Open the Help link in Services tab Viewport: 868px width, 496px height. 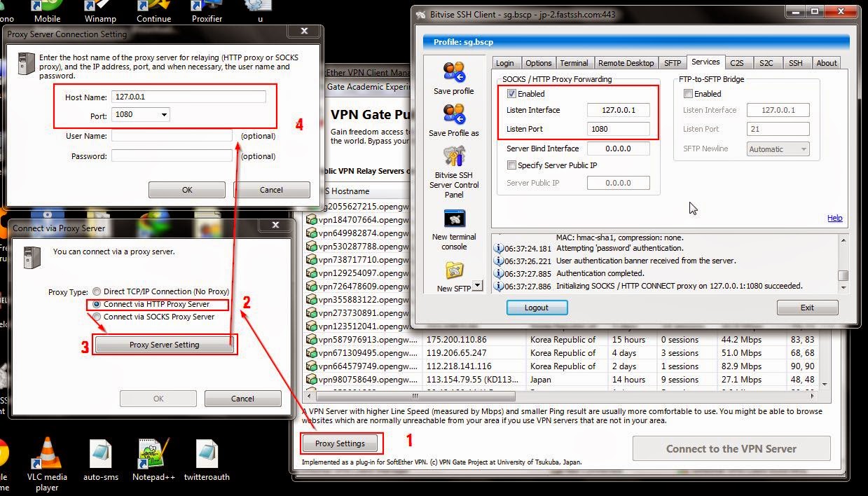pyautogui.click(x=834, y=219)
